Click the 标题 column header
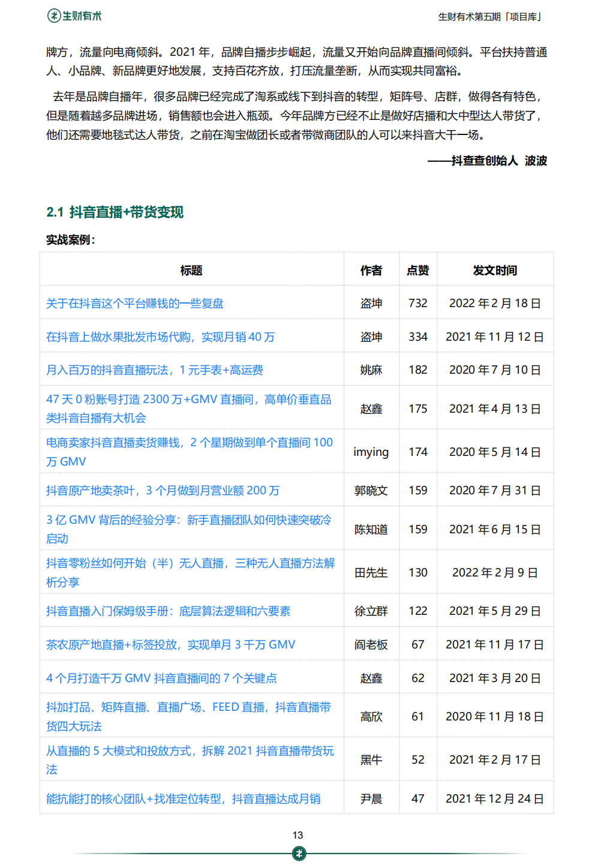The height and width of the screenshot is (868, 589). [x=191, y=271]
